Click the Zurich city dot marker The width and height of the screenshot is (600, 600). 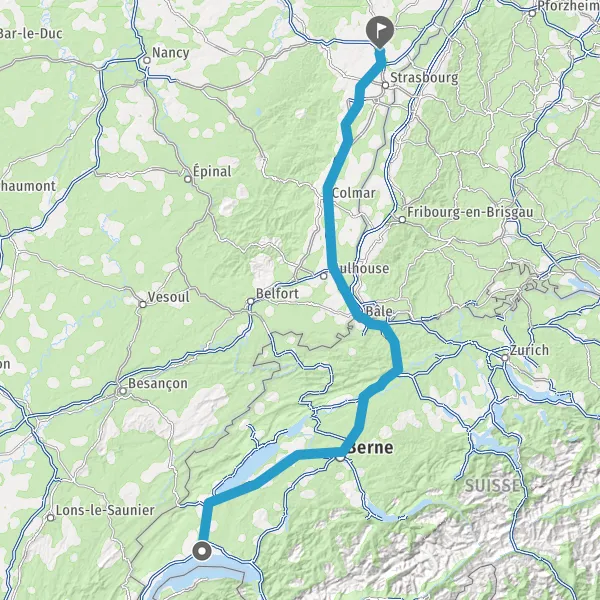coord(505,358)
